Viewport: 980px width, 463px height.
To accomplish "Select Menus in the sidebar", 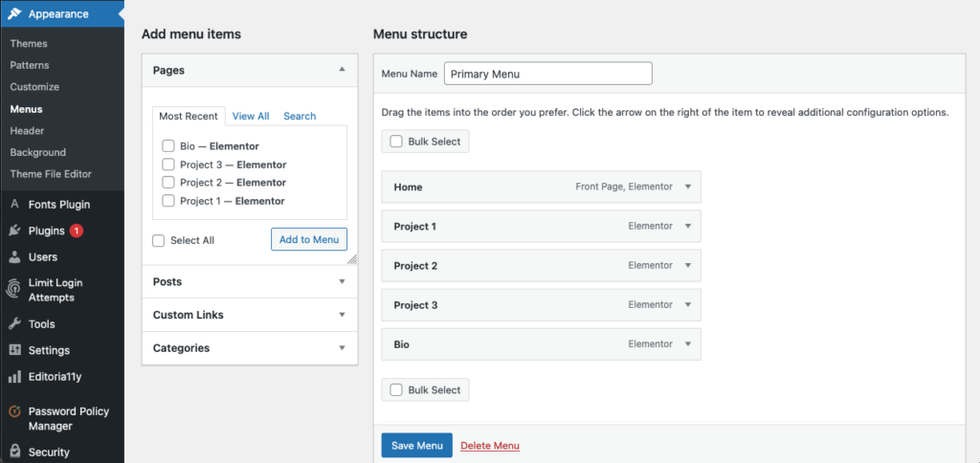I will [26, 109].
